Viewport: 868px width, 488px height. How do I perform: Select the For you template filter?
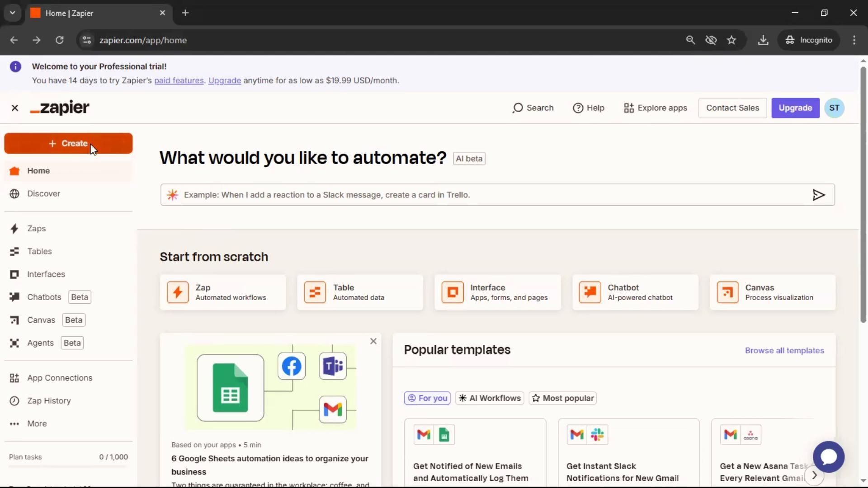click(x=427, y=398)
